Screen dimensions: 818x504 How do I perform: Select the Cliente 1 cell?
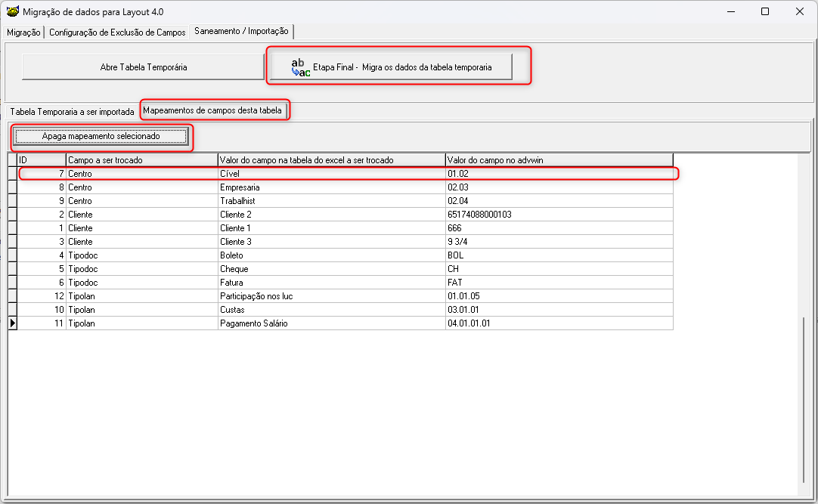pyautogui.click(x=332, y=227)
